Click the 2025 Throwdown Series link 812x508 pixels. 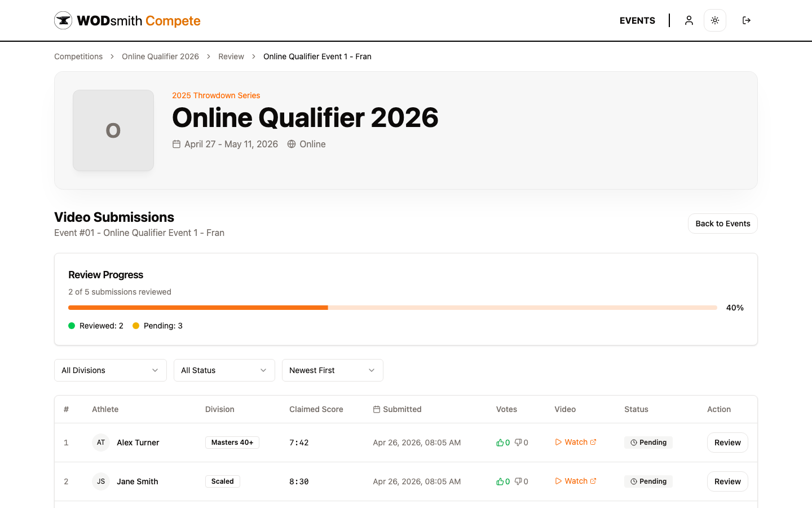click(216, 95)
